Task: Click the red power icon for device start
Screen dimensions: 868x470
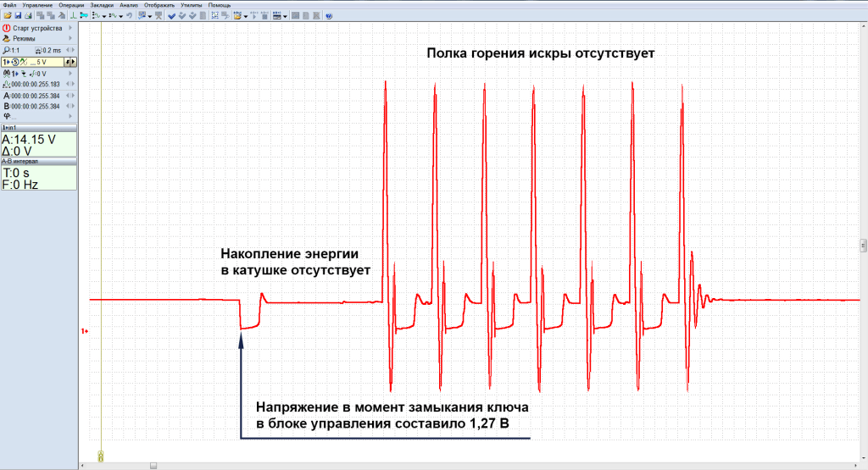Action: pos(7,28)
